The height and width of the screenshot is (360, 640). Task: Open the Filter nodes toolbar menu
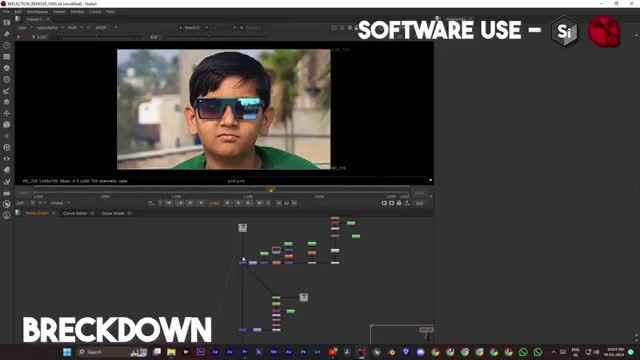pos(7,80)
